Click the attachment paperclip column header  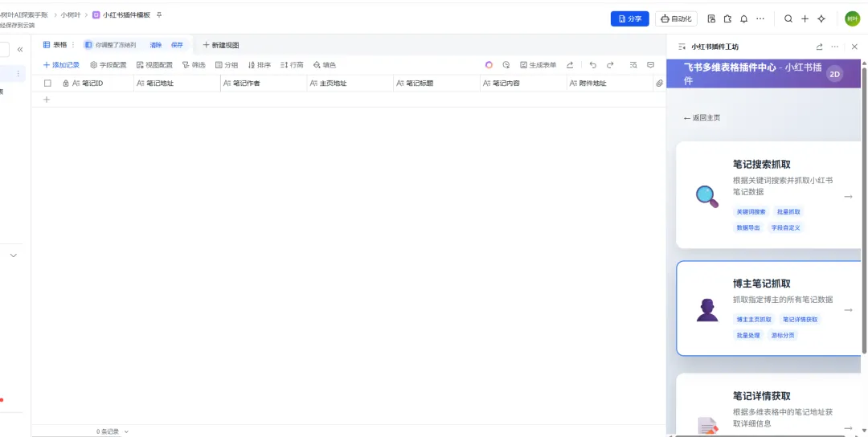point(659,83)
